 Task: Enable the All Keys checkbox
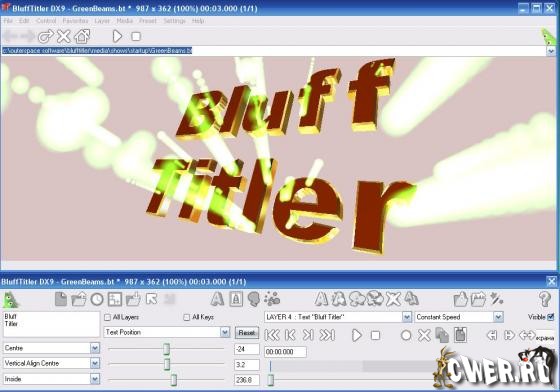click(186, 317)
